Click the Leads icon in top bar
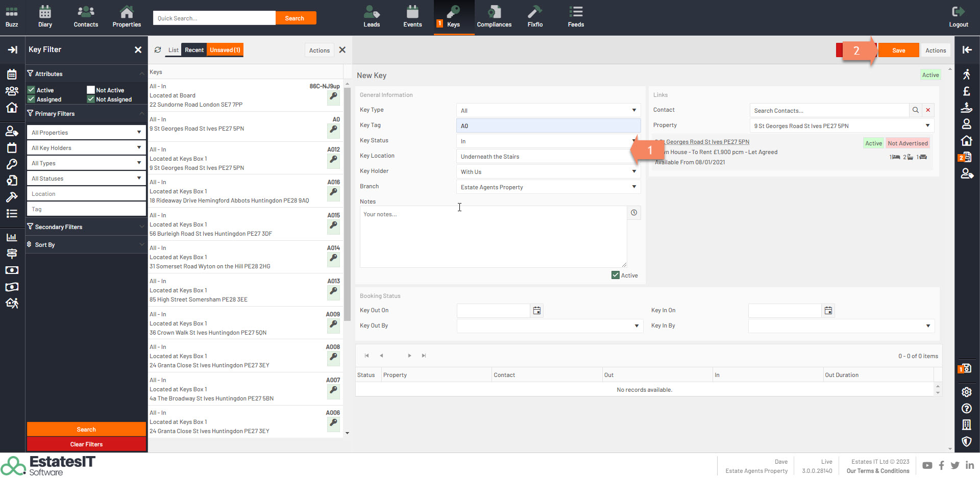980x478 pixels. [372, 17]
